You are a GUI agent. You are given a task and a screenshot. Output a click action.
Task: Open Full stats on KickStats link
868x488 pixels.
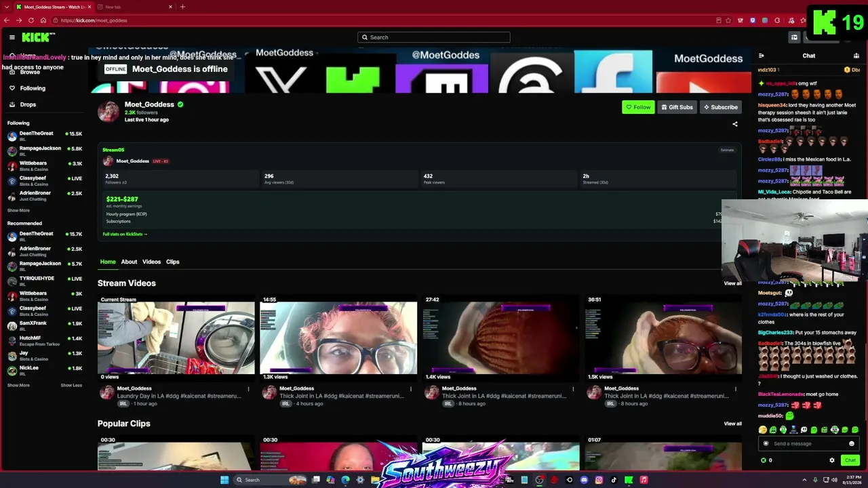point(125,234)
